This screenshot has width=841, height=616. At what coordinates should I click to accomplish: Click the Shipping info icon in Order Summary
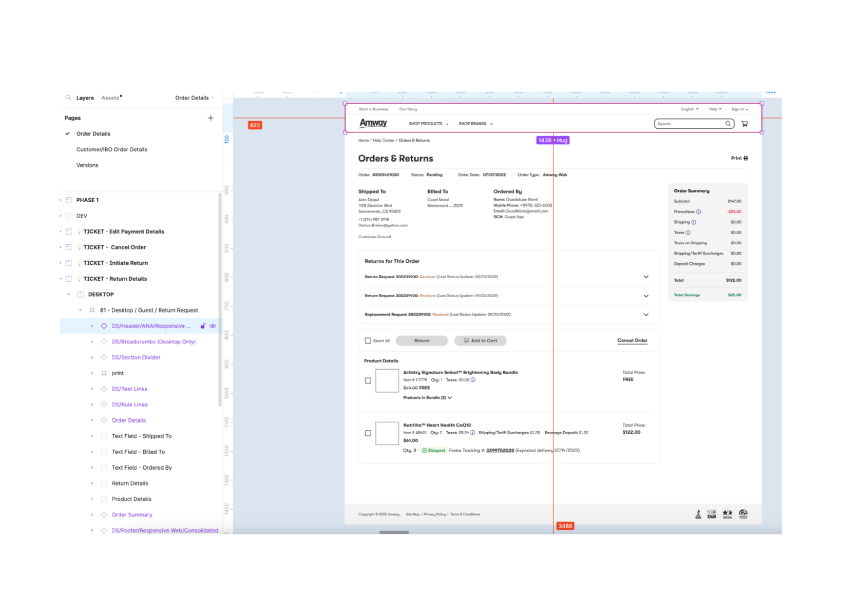click(694, 222)
